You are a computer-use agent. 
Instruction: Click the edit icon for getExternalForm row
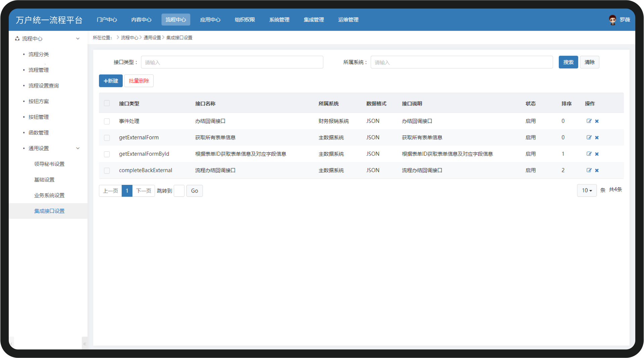tap(589, 138)
